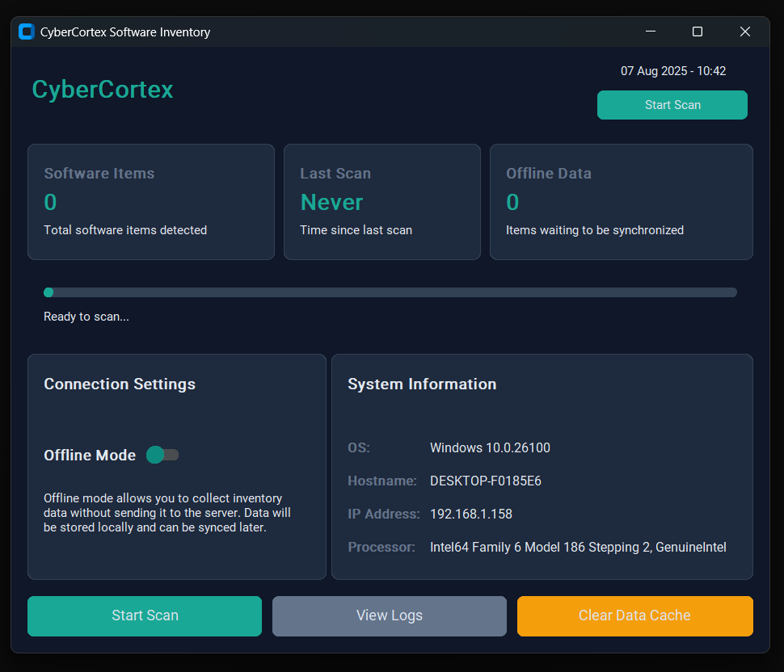The image size is (784, 672).
Task: Click the Offline Data card title
Action: [x=549, y=174]
